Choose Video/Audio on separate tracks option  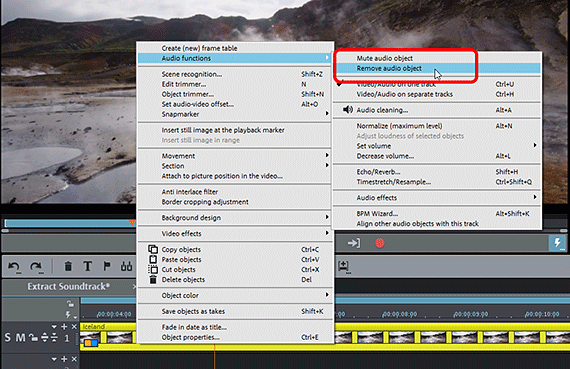437,94
